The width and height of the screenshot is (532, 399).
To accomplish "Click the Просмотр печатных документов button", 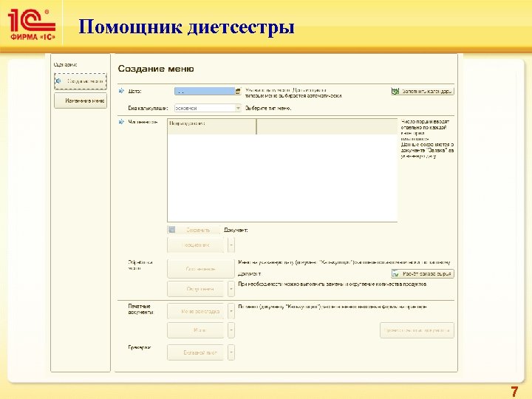I will 417,330.
